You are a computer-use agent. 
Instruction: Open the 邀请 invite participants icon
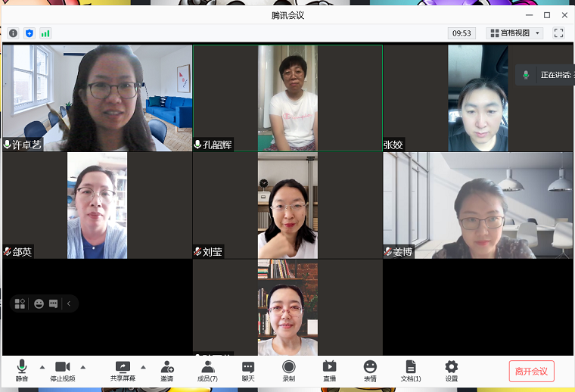166,370
